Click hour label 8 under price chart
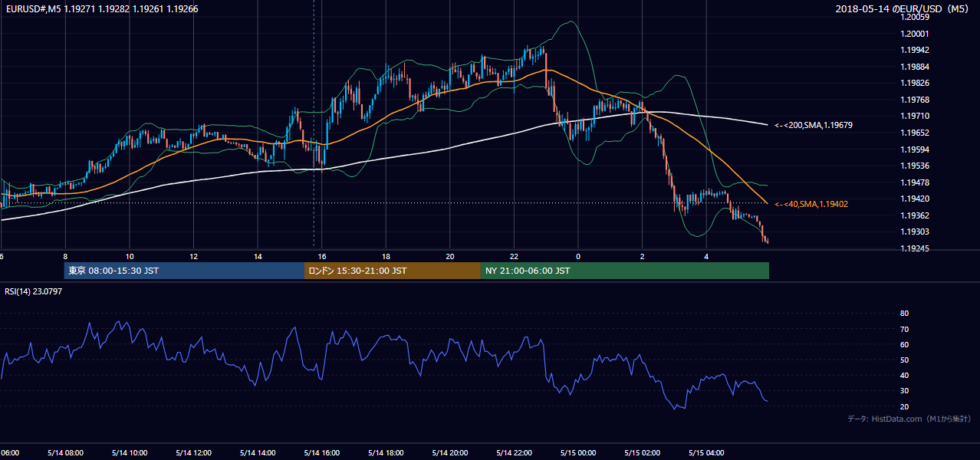This screenshot has width=980, height=460. (x=65, y=256)
